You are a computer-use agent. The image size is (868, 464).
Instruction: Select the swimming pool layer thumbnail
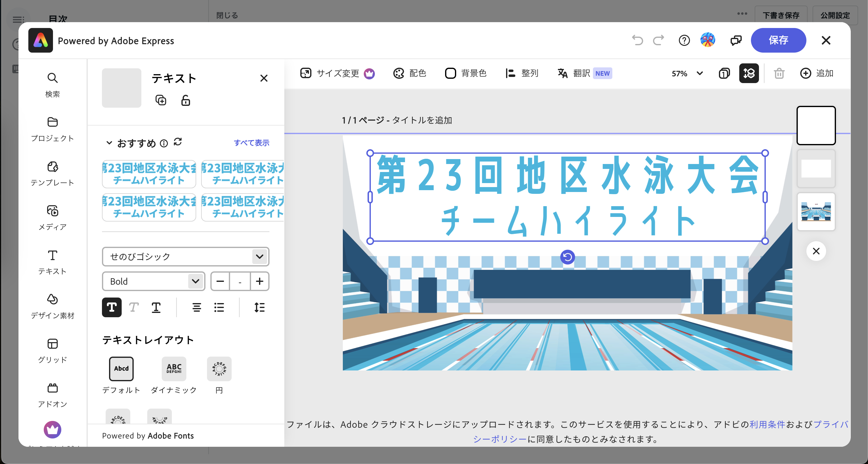tap(816, 211)
